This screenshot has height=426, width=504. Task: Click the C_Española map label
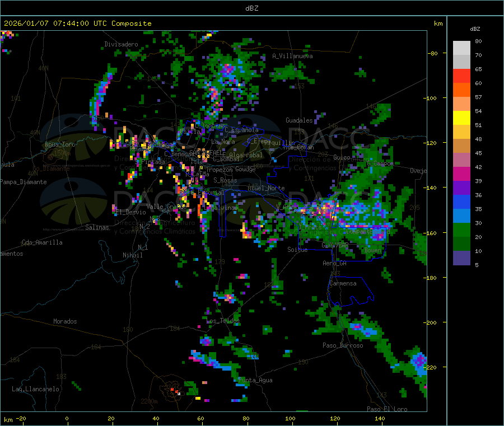click(x=241, y=130)
